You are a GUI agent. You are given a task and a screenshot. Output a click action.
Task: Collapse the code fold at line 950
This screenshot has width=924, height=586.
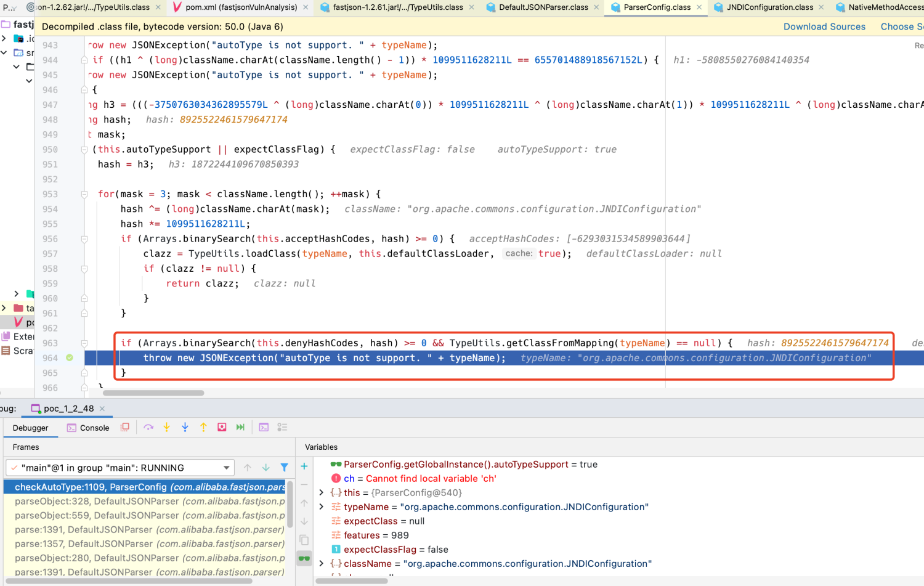pyautogui.click(x=84, y=149)
